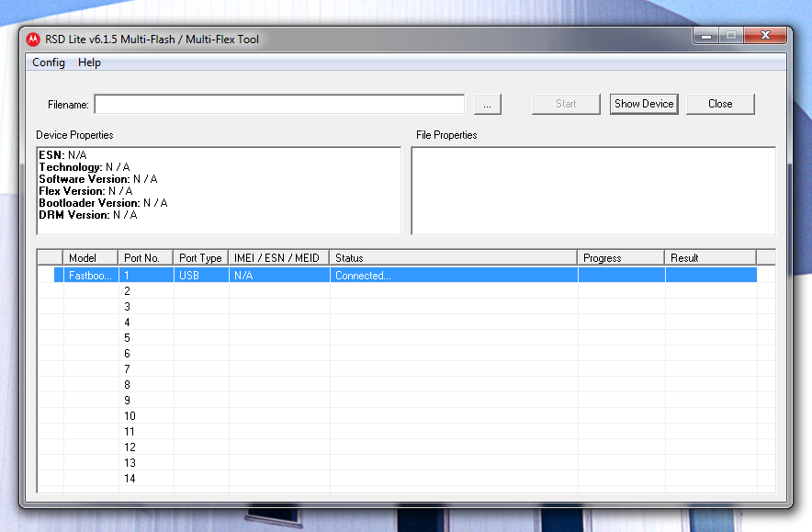Viewport: 812px width, 532px height.
Task: Click the Close button beside Show Device
Action: 720,104
